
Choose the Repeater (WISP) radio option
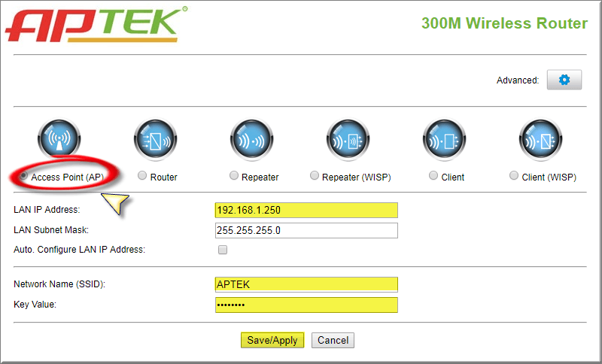(x=315, y=176)
